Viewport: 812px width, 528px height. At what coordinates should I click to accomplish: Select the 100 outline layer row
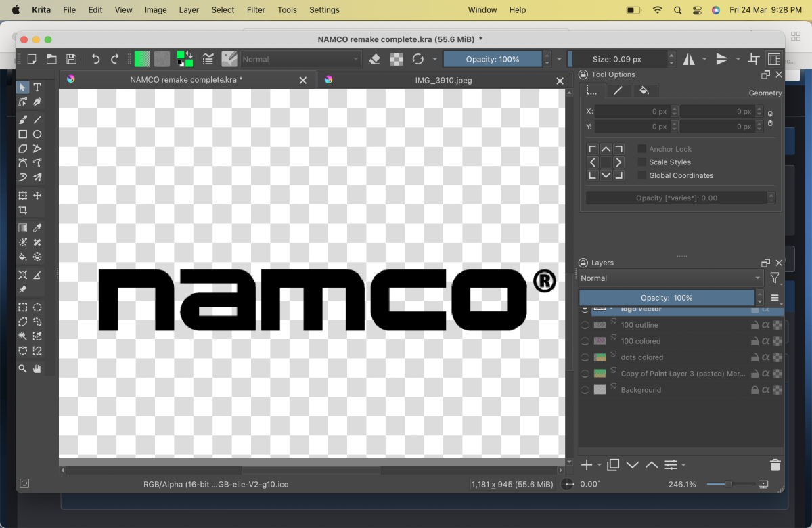coord(681,325)
